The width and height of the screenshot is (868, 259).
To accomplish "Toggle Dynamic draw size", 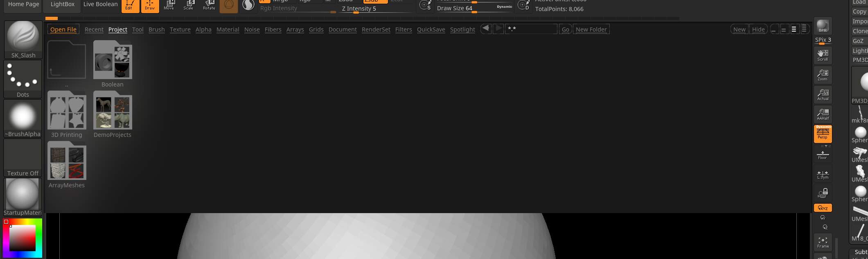I will 504,7.
